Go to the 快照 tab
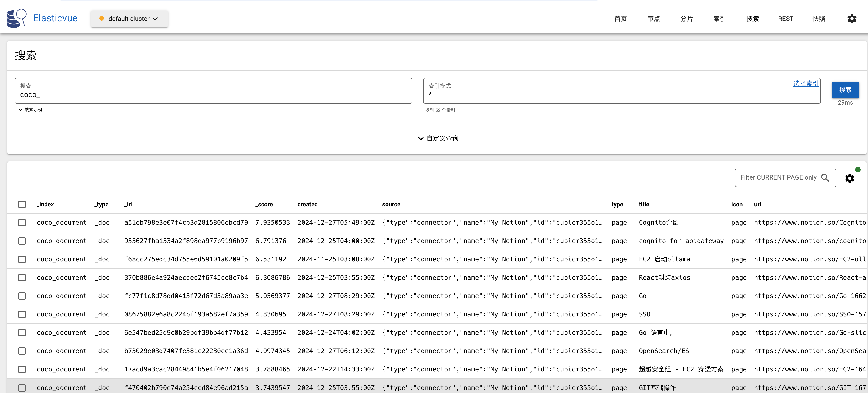This screenshot has width=868, height=393. (818, 19)
